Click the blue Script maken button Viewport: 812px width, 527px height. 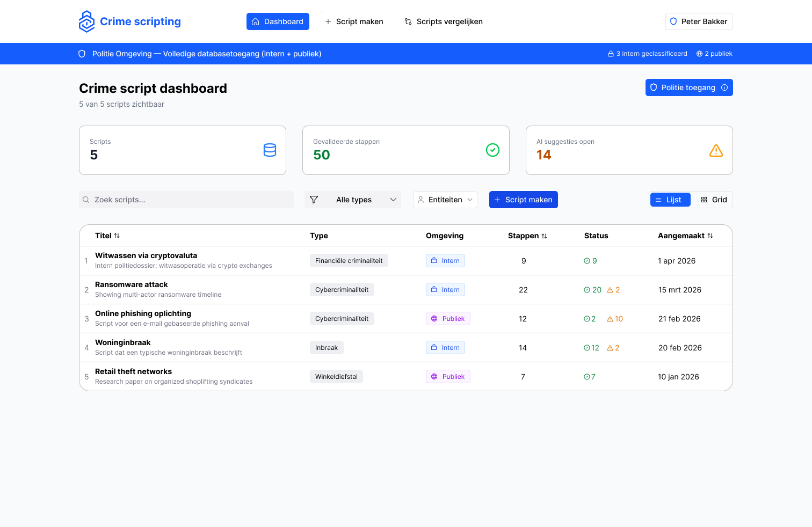[524, 200]
